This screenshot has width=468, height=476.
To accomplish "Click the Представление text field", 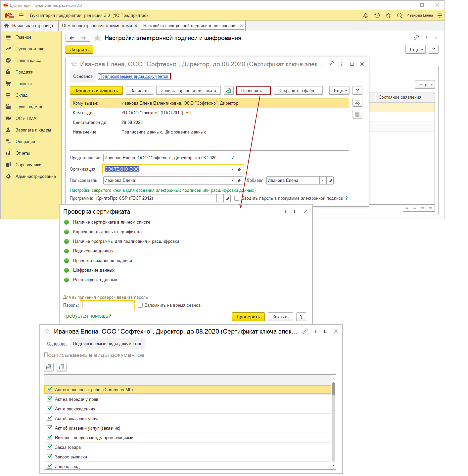I will [x=166, y=158].
